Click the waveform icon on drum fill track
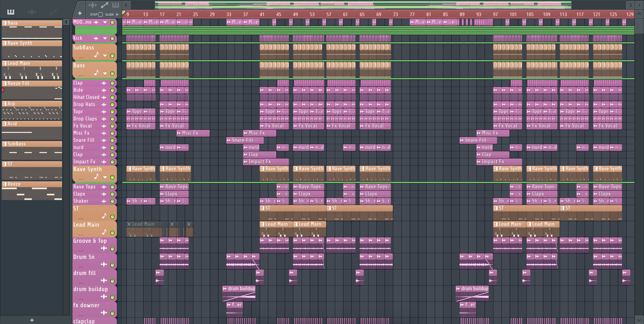The width and height of the screenshot is (644, 324). 104,280
